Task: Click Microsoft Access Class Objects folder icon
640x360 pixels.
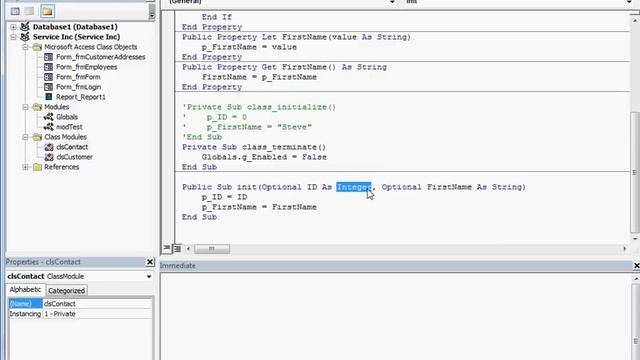Action: pyautogui.click(x=37, y=47)
